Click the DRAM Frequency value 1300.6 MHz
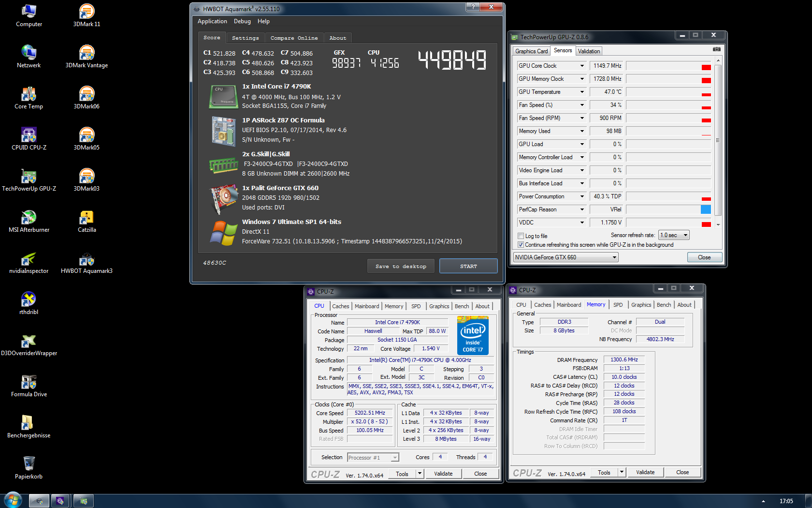Screen dimensions: 812x508 pyautogui.click(x=624, y=360)
